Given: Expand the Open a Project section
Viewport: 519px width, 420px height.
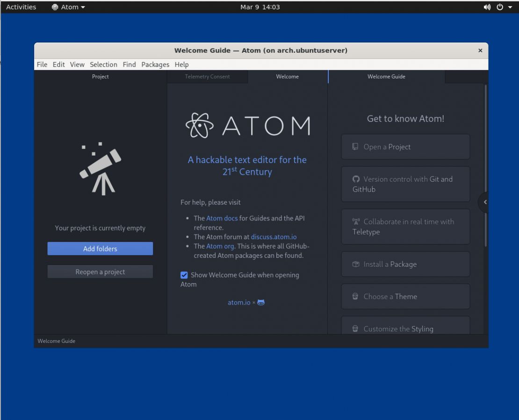Looking at the screenshot, I should 405,146.
